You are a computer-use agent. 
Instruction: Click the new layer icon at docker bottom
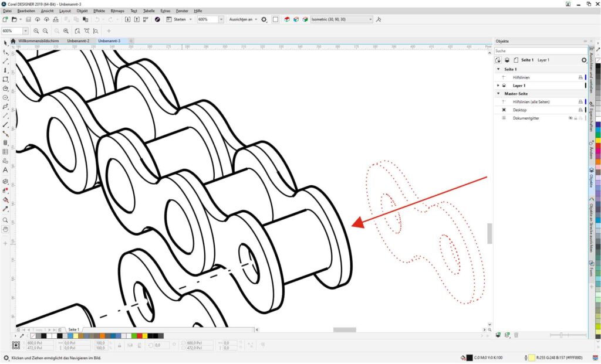point(498,335)
